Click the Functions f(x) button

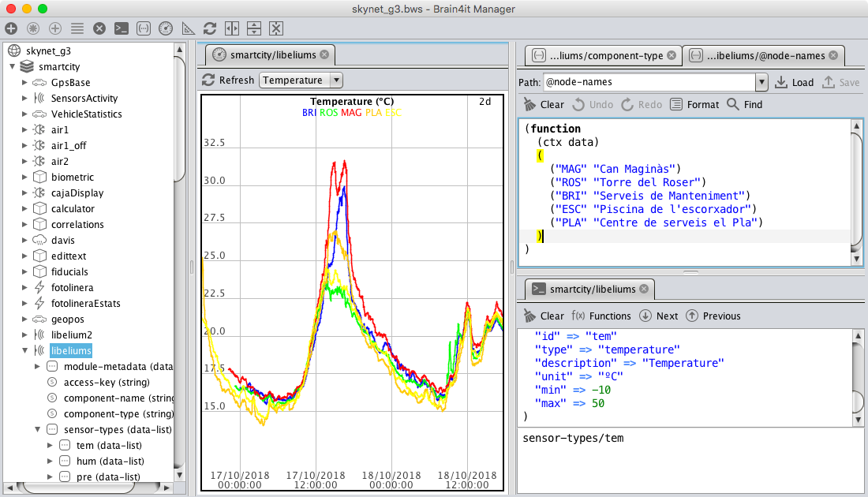click(x=601, y=316)
